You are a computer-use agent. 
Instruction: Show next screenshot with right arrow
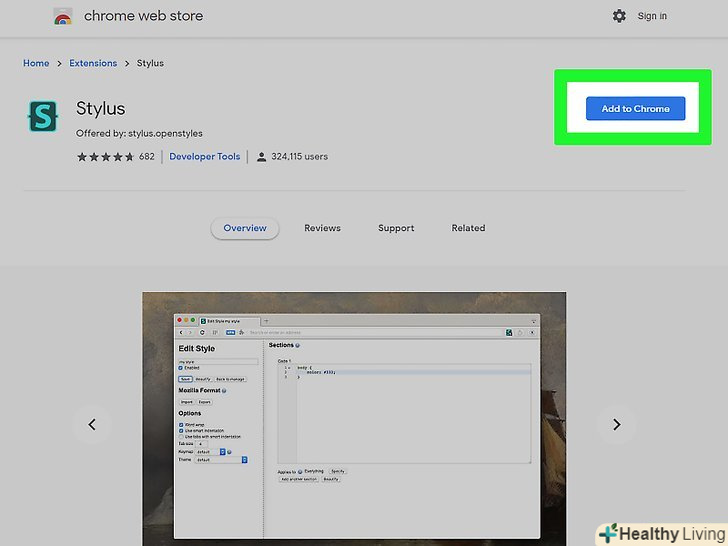tap(617, 424)
